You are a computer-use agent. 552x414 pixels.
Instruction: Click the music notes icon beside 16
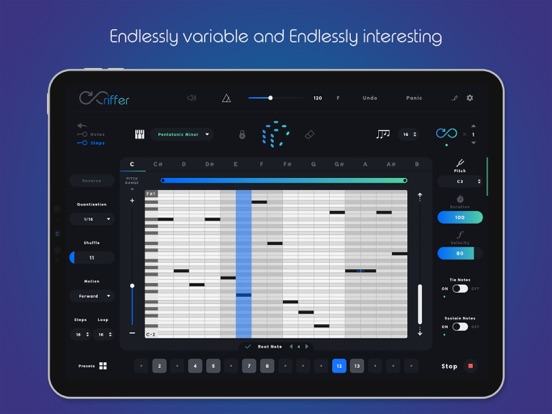383,134
